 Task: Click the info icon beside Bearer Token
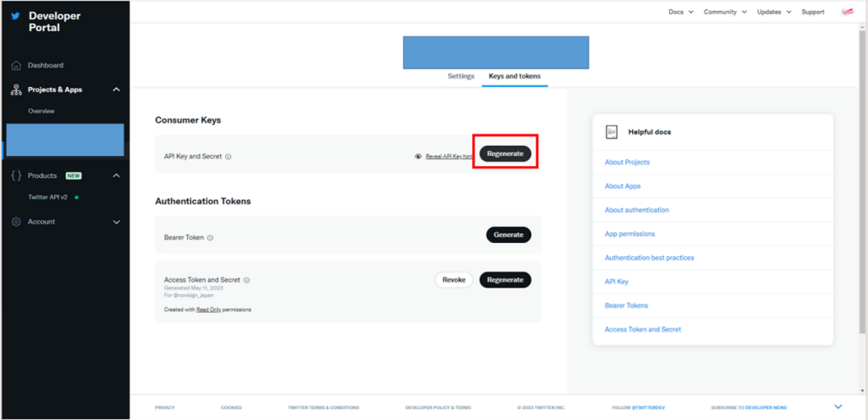(x=211, y=238)
